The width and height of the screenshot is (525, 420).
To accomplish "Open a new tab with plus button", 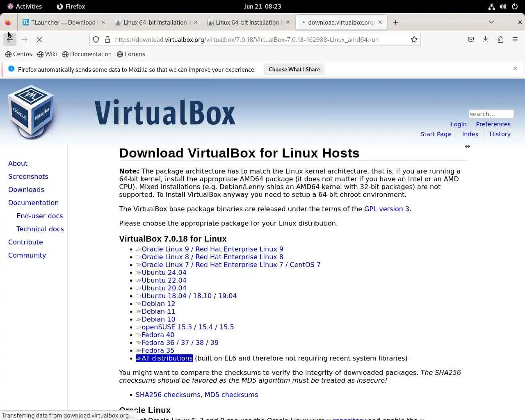I will pyautogui.click(x=395, y=22).
